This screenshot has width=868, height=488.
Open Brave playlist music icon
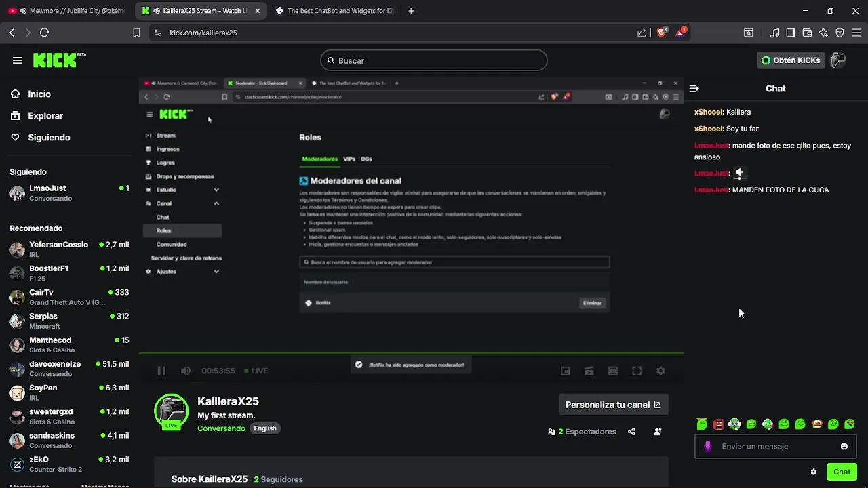tap(774, 33)
